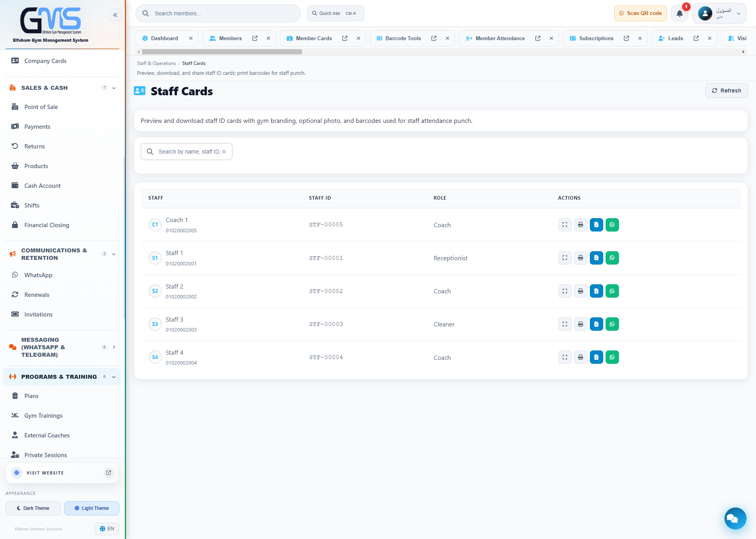Viewport: 756px width, 539px height.
Task: Open the card preview icon for Staff 3
Action: 565,324
